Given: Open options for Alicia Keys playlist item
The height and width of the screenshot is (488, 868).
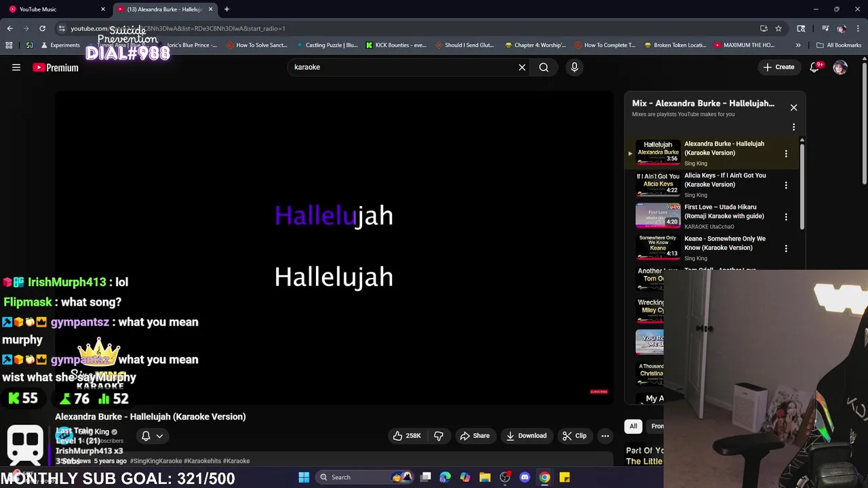Looking at the screenshot, I should point(786,185).
